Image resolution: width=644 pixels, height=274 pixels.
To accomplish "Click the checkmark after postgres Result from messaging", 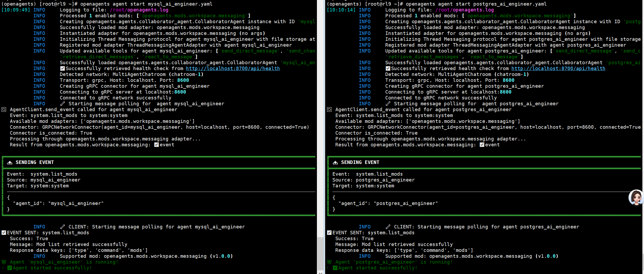I will tap(482, 145).
